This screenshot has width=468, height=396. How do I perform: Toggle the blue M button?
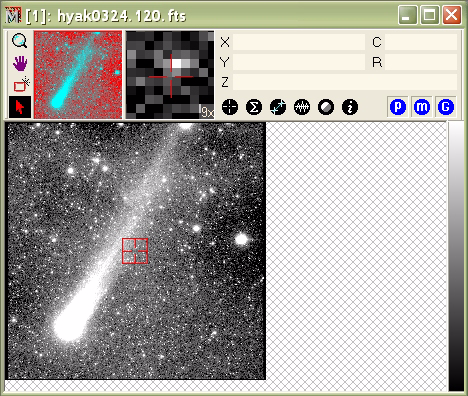pyautogui.click(x=422, y=107)
